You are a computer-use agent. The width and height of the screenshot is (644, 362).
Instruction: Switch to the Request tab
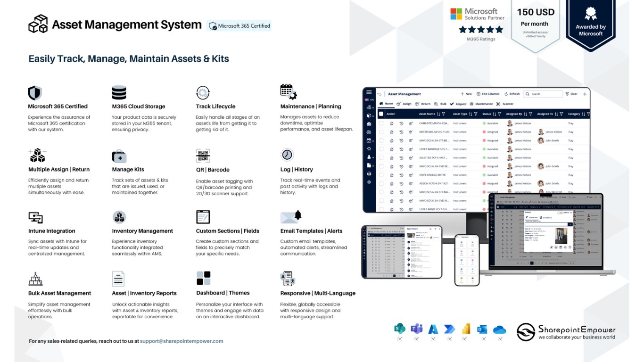(458, 104)
